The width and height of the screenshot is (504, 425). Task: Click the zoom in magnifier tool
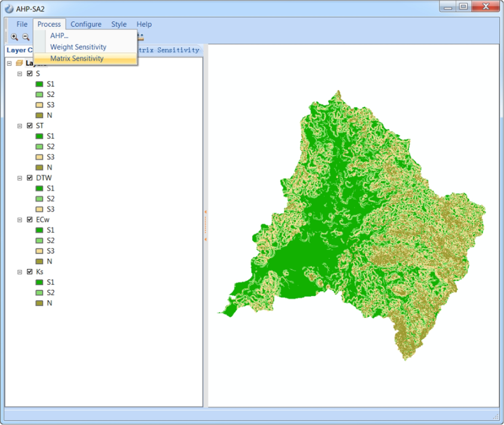(14, 36)
